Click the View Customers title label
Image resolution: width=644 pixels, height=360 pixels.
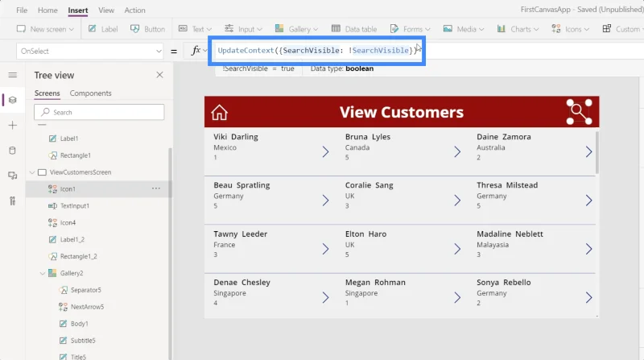[401, 112]
